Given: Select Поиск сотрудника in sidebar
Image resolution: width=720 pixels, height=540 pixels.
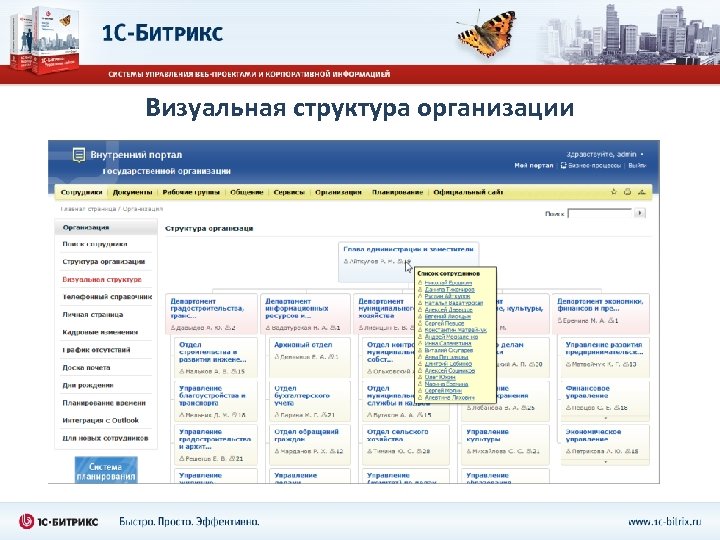Looking at the screenshot, I should 95,244.
